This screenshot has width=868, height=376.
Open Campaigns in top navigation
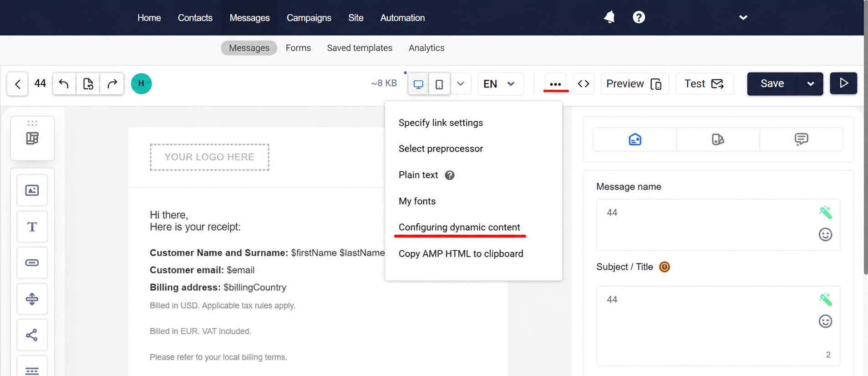(309, 18)
